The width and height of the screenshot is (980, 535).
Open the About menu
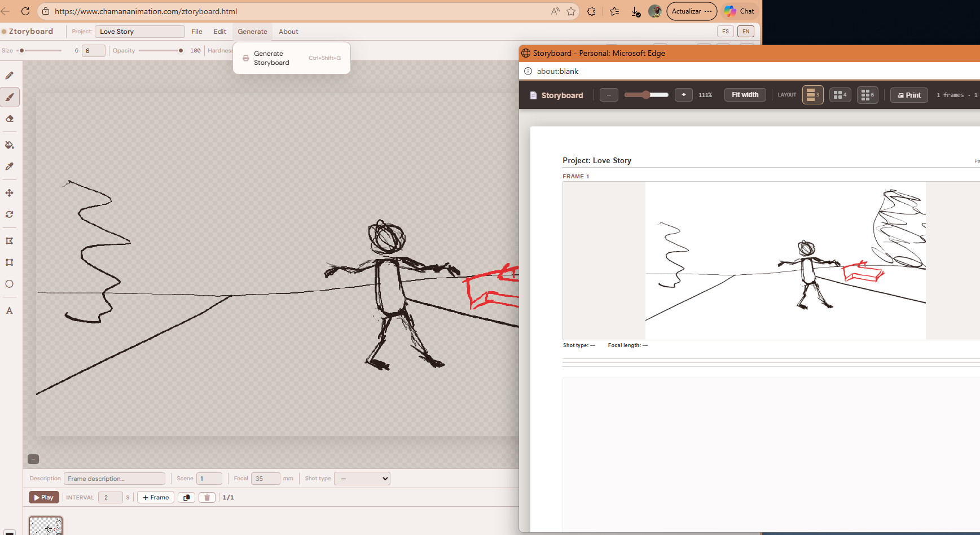tap(288, 32)
